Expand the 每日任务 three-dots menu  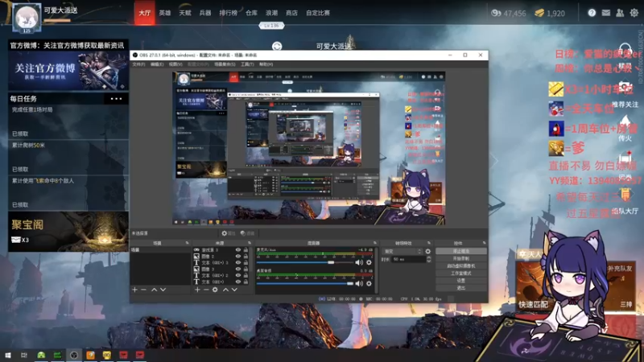pos(116,99)
